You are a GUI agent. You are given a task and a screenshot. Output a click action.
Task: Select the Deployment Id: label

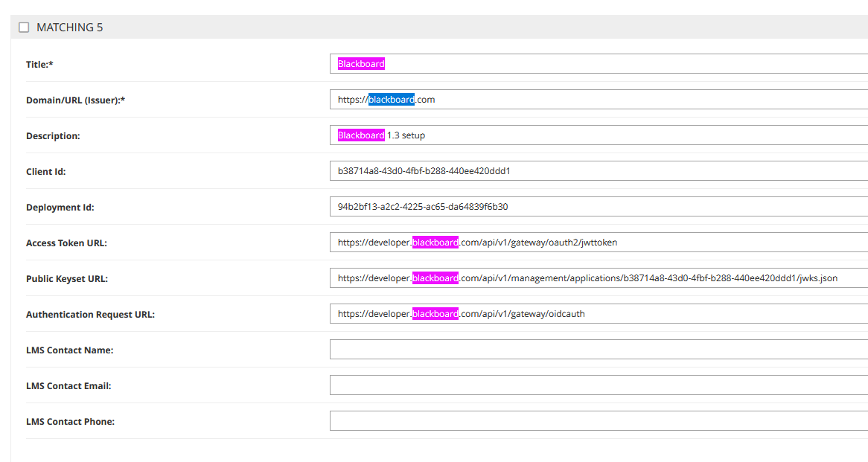60,208
